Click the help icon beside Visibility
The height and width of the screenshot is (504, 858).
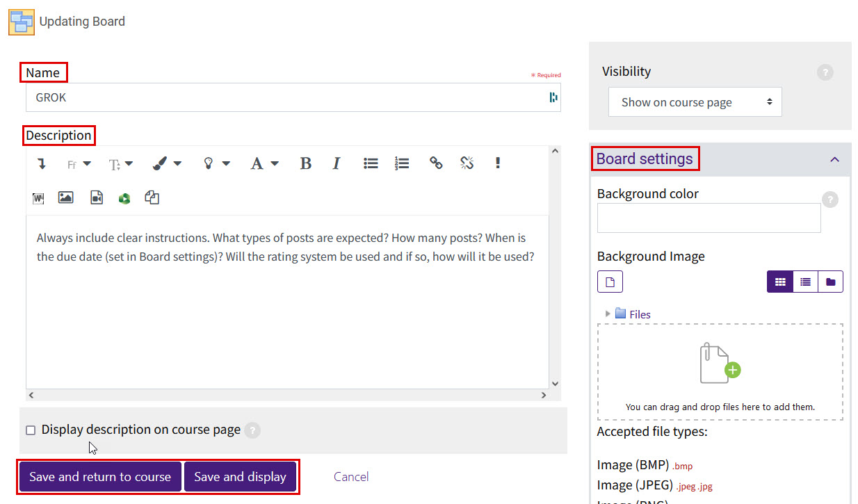825,72
